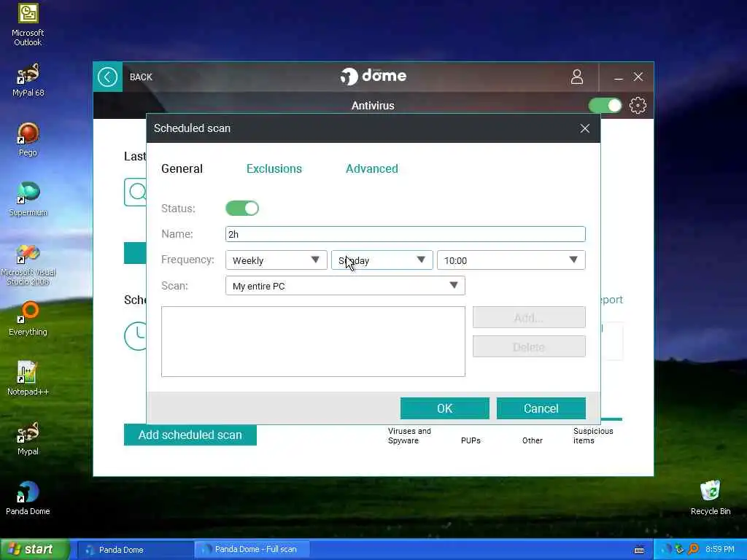The height and width of the screenshot is (560, 747).
Task: Click the partially visible report link
Action: (612, 300)
